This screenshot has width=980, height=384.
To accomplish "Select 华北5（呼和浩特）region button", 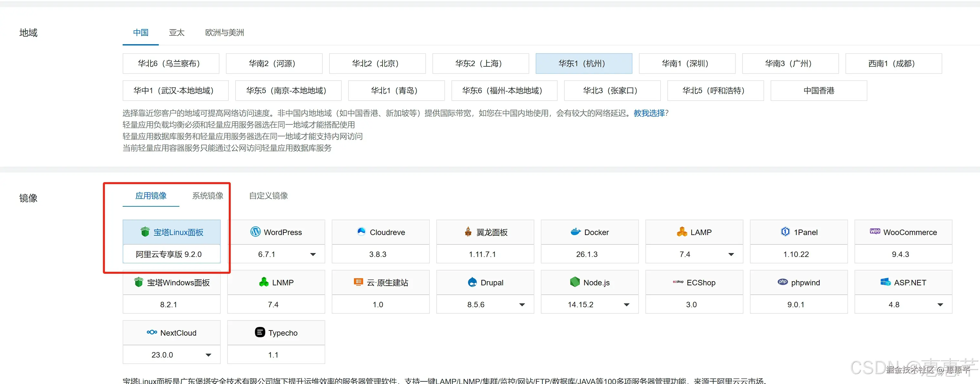I will click(716, 91).
